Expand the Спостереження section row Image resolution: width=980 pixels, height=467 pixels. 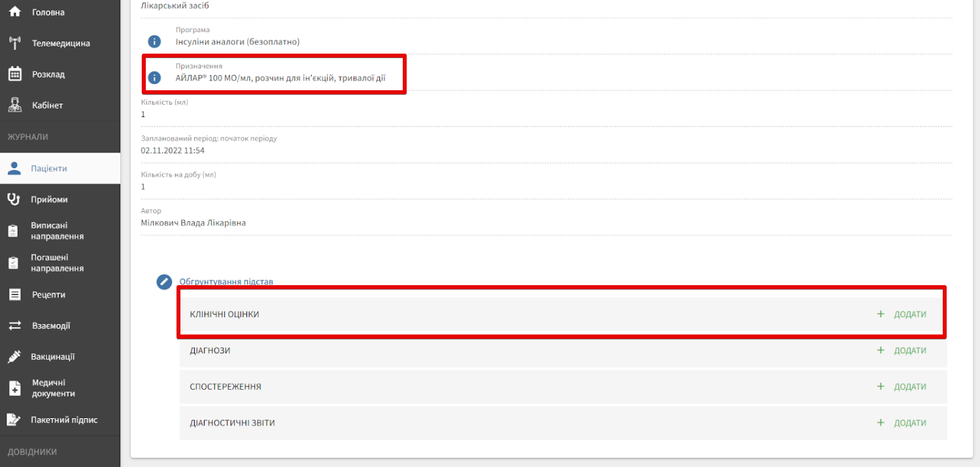[226, 387]
